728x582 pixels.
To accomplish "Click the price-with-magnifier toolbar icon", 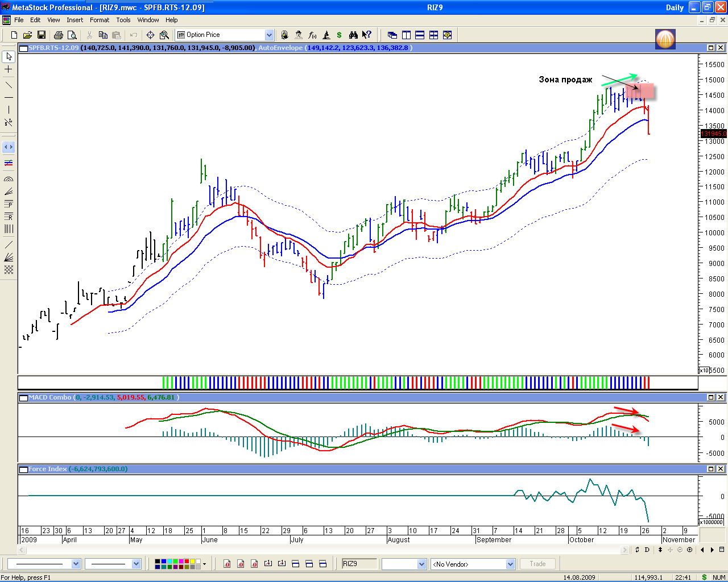I will pyautogui.click(x=164, y=35).
